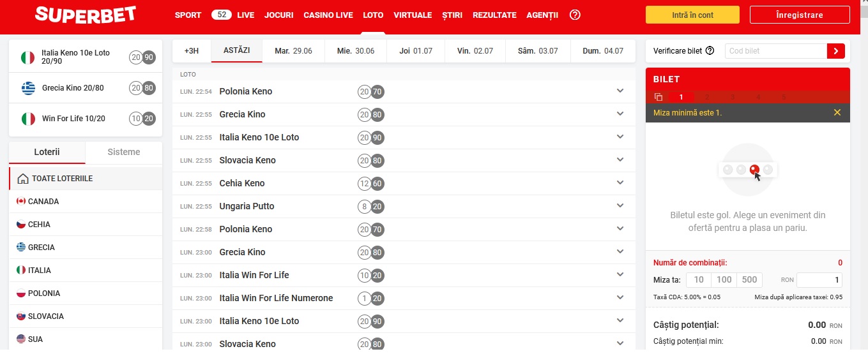Expand the Ungaria Putto row
The image size is (868, 356).
[620, 205]
